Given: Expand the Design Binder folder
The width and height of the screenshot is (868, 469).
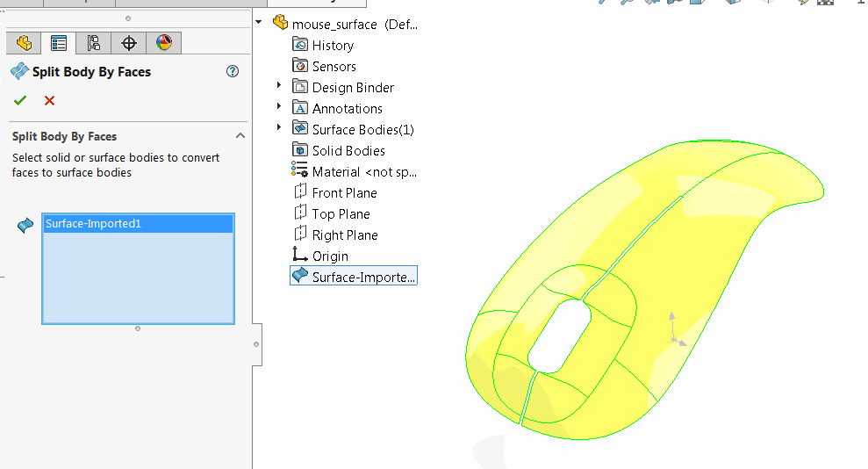Looking at the screenshot, I should point(279,85).
